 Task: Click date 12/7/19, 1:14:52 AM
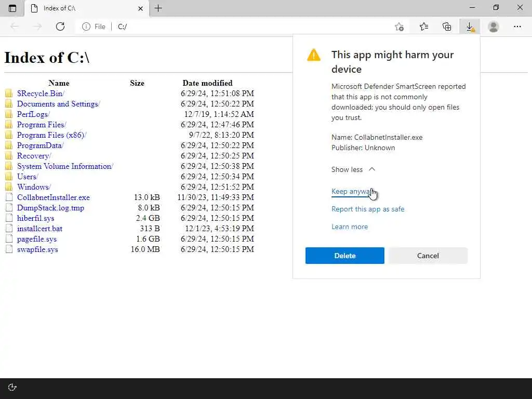(219, 114)
